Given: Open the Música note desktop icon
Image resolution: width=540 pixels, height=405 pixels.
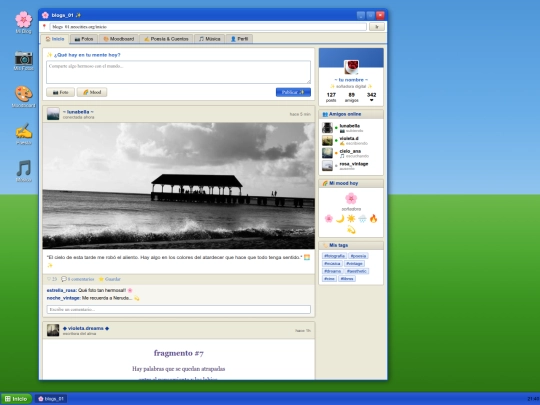Looking at the screenshot, I should pyautogui.click(x=23, y=171).
